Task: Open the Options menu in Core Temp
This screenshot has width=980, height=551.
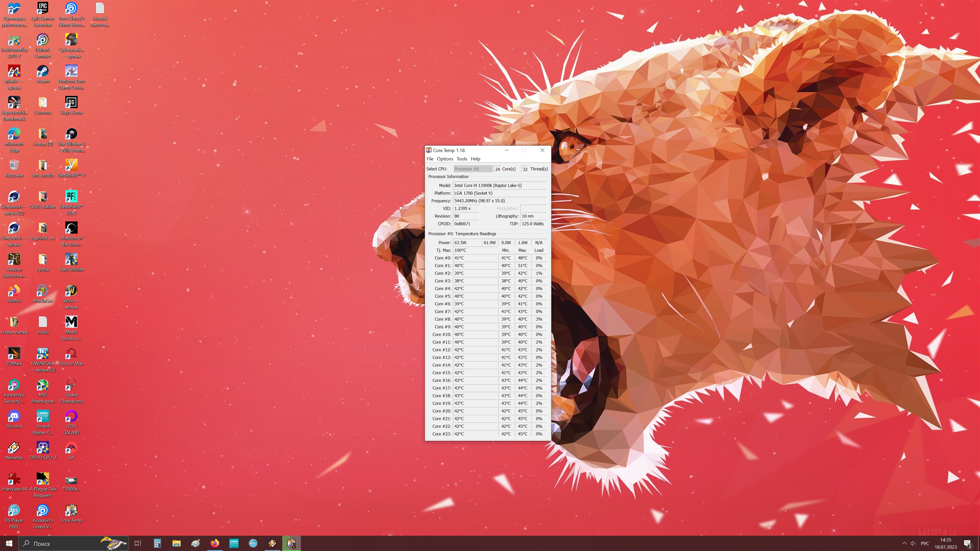Action: pos(444,159)
